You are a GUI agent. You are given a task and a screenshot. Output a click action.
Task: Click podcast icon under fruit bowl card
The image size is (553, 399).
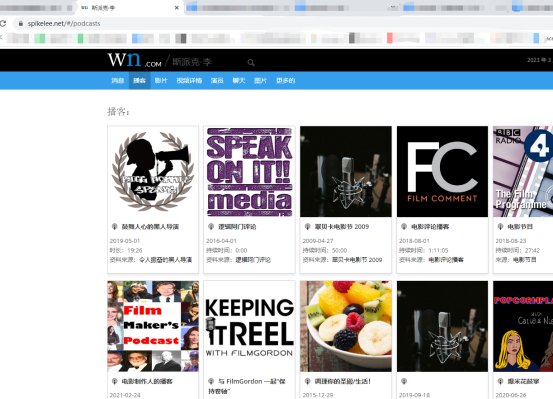(x=308, y=381)
